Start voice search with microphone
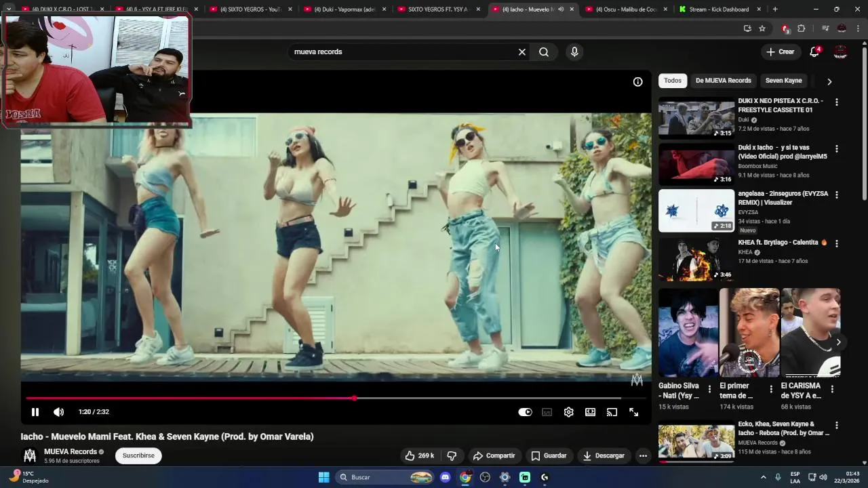The image size is (868, 488). (x=574, y=52)
